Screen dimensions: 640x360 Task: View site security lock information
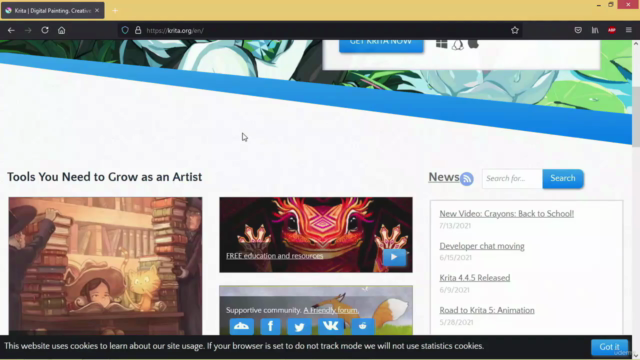point(138,30)
